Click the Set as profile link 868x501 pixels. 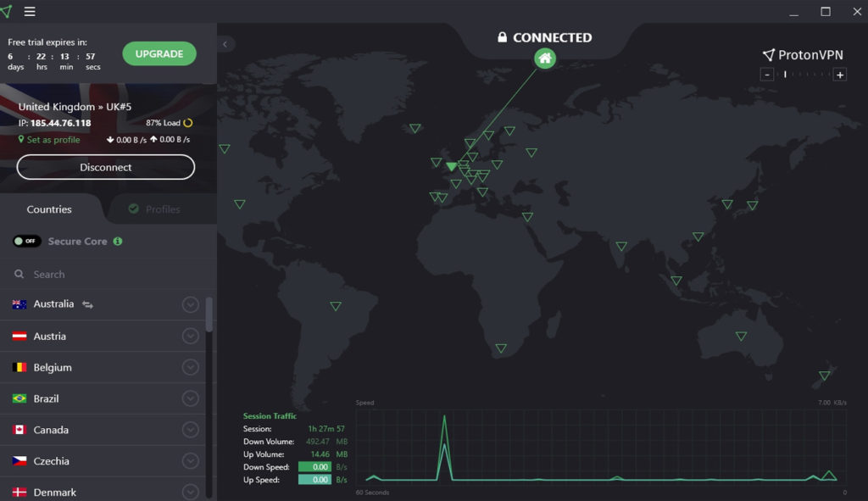coord(49,140)
